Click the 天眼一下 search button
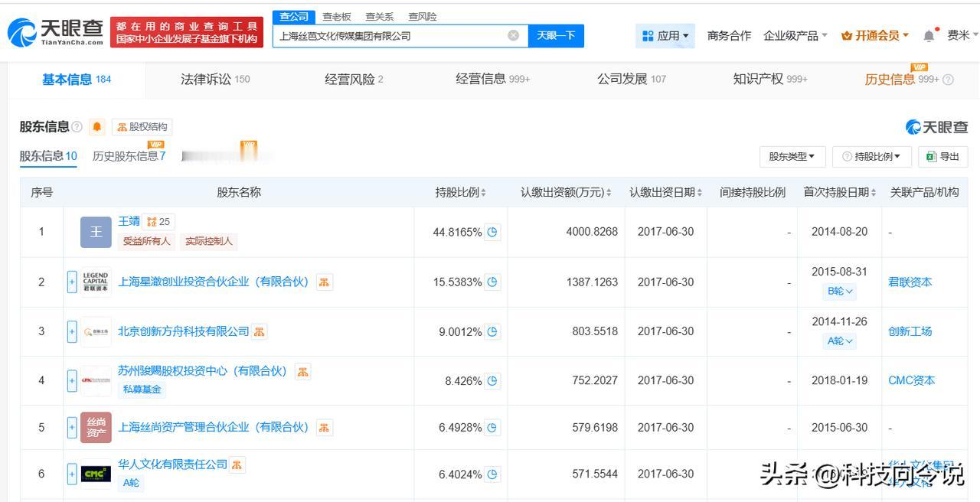Image resolution: width=980 pixels, height=502 pixels. 556,35
